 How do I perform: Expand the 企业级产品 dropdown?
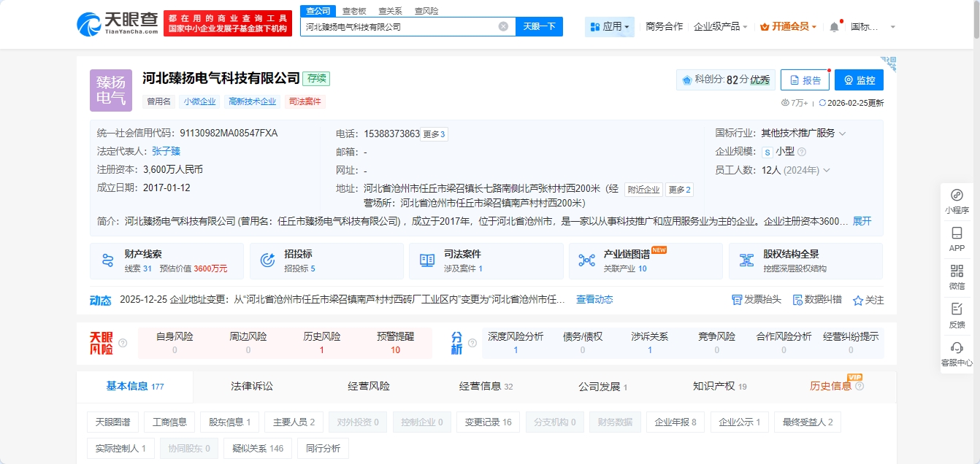click(x=720, y=26)
